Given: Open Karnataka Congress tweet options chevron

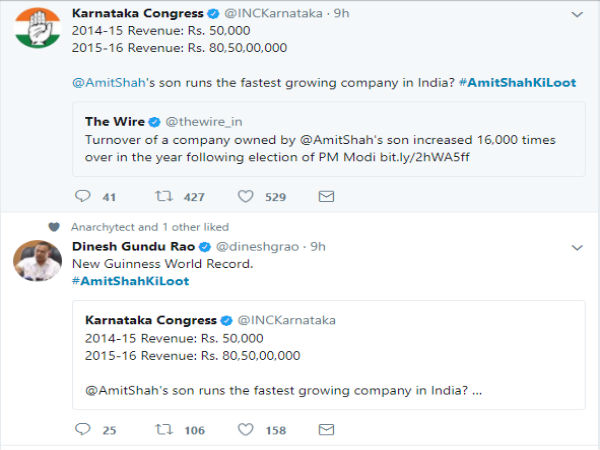Looking at the screenshot, I should tap(576, 16).
